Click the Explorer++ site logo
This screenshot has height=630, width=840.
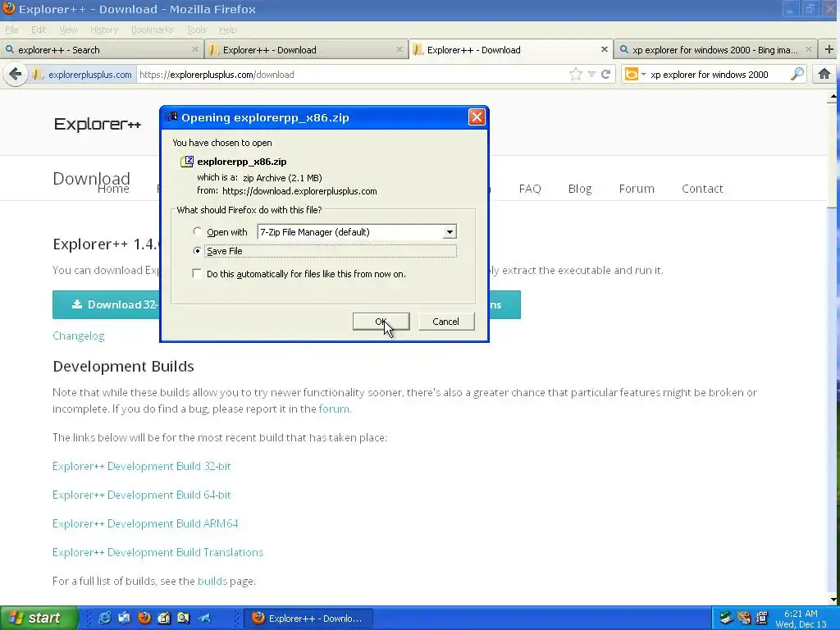[98, 125]
